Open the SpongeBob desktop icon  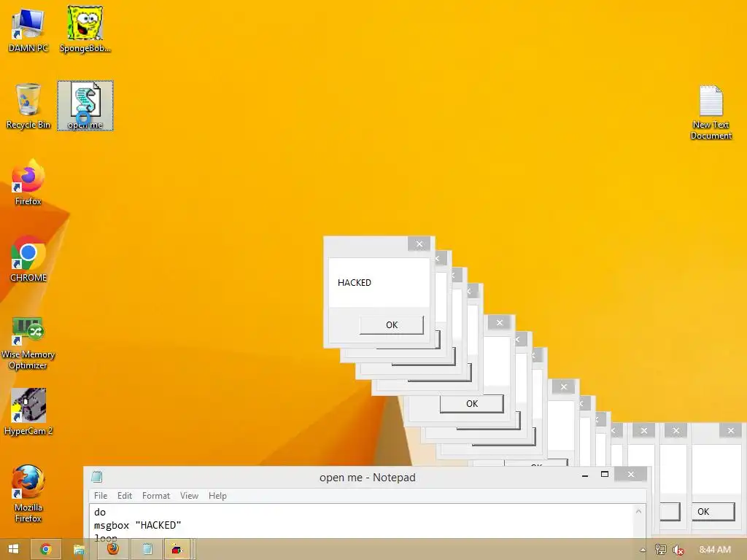click(x=85, y=29)
